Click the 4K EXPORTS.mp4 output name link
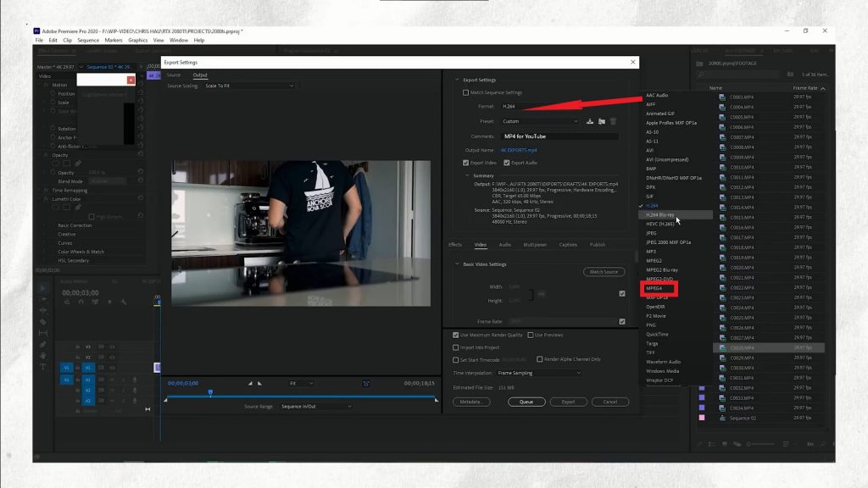 point(519,150)
